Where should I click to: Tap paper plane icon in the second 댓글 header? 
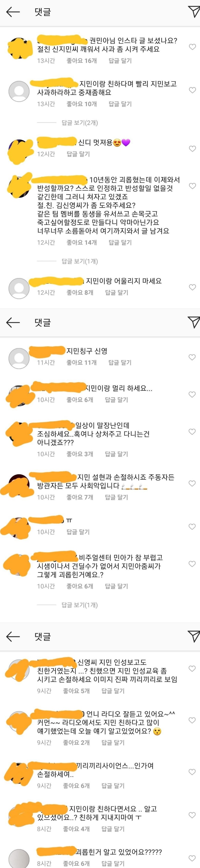(x=194, y=322)
